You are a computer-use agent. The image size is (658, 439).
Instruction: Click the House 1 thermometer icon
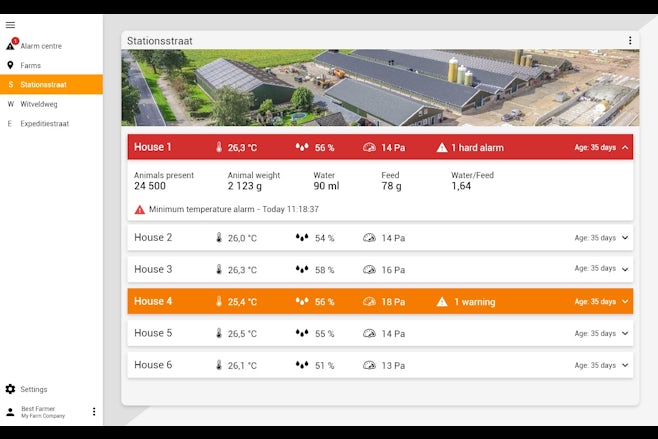[219, 148]
